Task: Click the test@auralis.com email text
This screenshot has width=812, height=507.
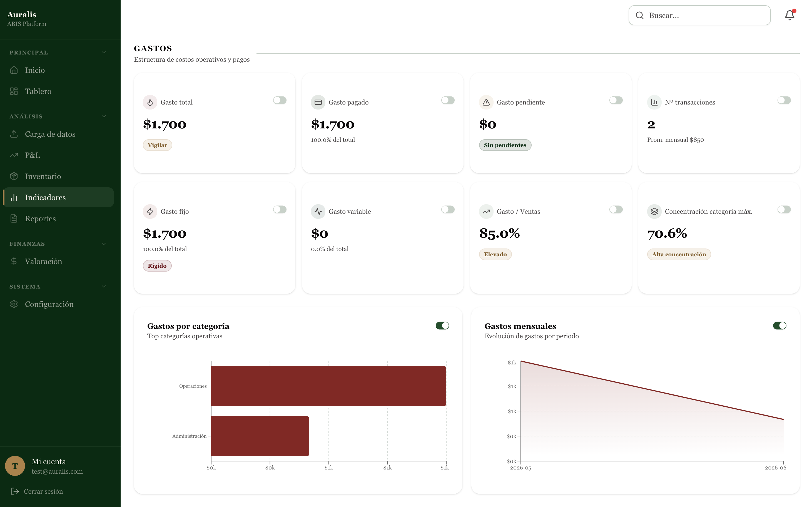Action: point(57,471)
